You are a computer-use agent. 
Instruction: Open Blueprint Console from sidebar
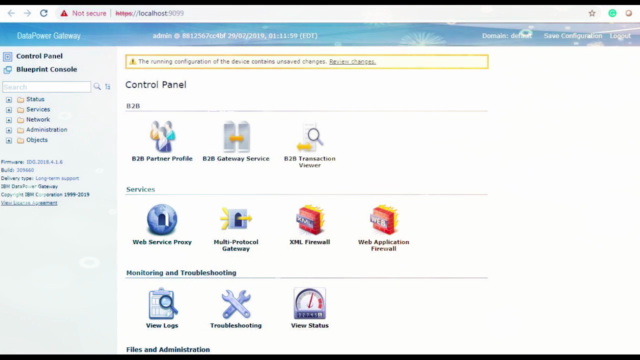[x=47, y=69]
